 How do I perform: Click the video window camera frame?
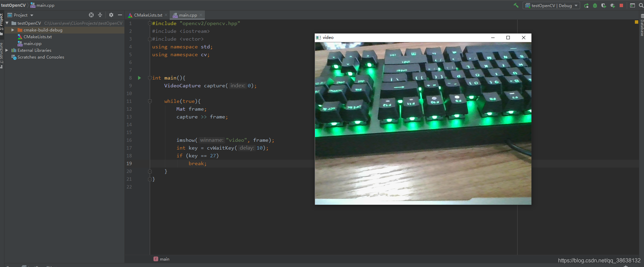coord(423,123)
